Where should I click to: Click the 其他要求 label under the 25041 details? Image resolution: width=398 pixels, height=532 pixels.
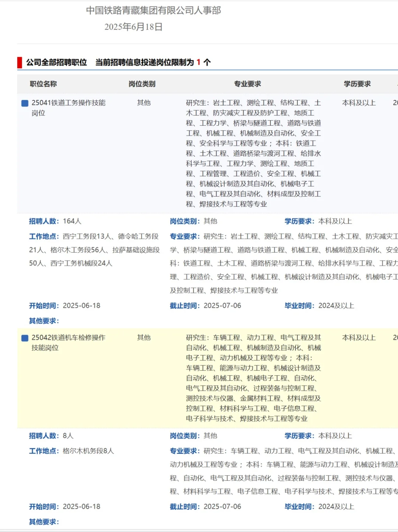click(x=44, y=321)
